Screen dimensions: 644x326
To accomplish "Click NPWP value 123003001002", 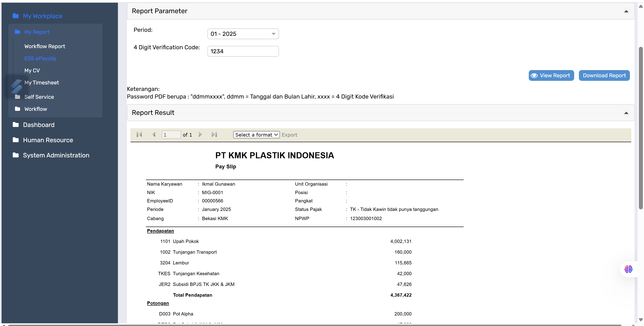I will click(x=366, y=219).
